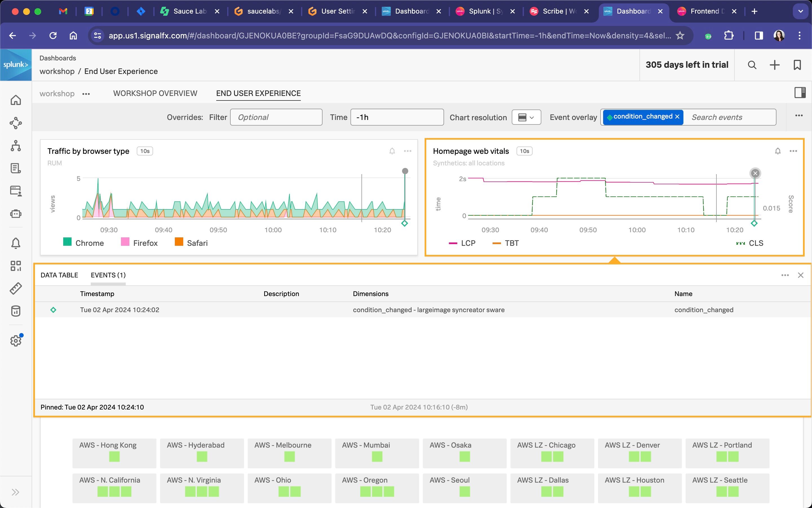
Task: Close the events detail panel
Action: (801, 275)
